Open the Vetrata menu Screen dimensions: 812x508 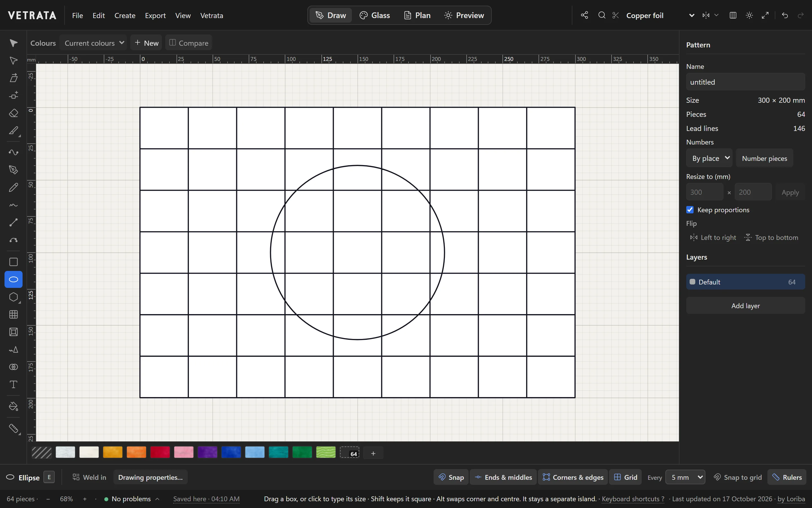click(x=212, y=15)
